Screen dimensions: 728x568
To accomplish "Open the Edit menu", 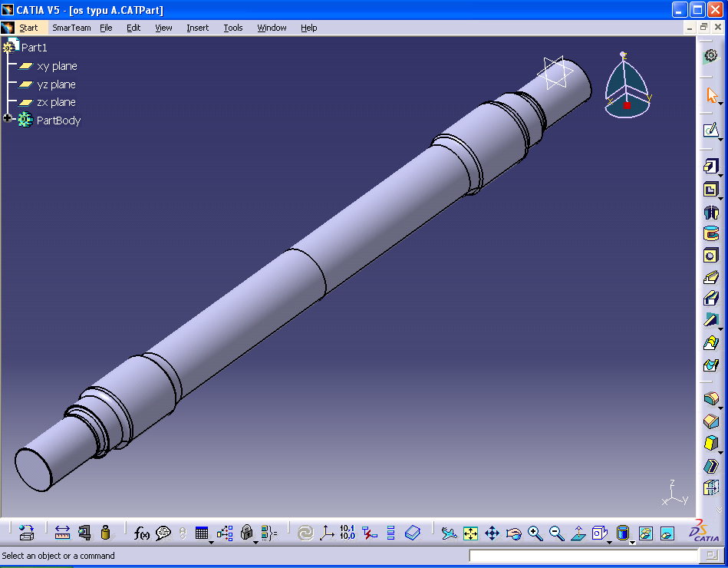I will [x=133, y=28].
